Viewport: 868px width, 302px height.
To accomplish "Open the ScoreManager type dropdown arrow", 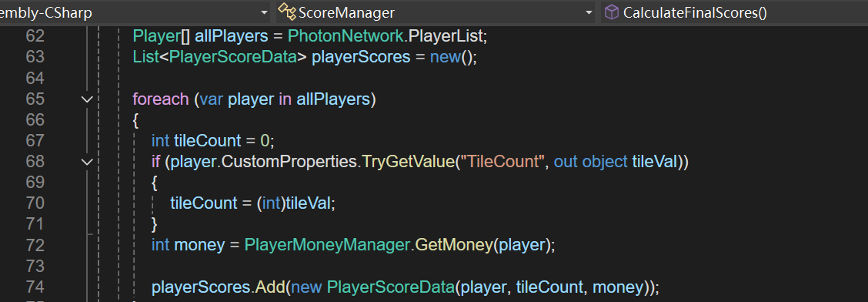I will [589, 13].
